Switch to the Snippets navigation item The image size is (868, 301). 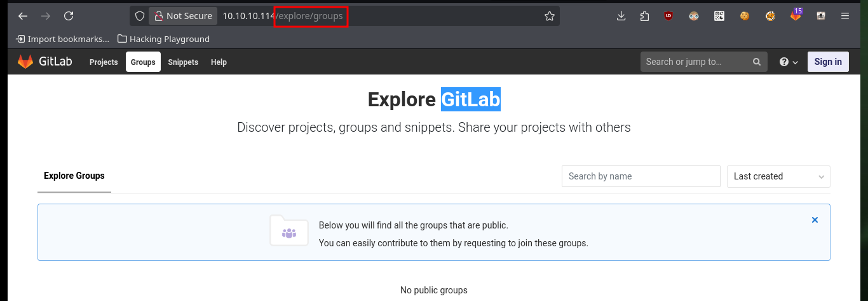tap(183, 62)
